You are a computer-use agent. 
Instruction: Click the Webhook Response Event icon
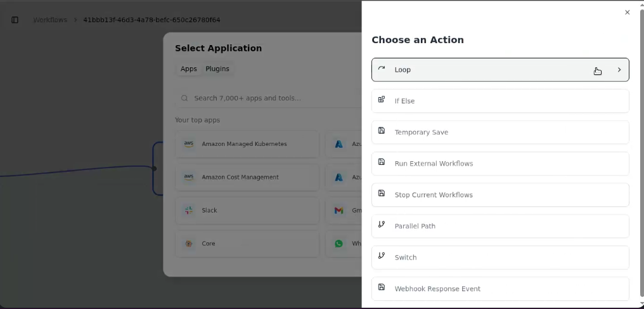pos(382,287)
